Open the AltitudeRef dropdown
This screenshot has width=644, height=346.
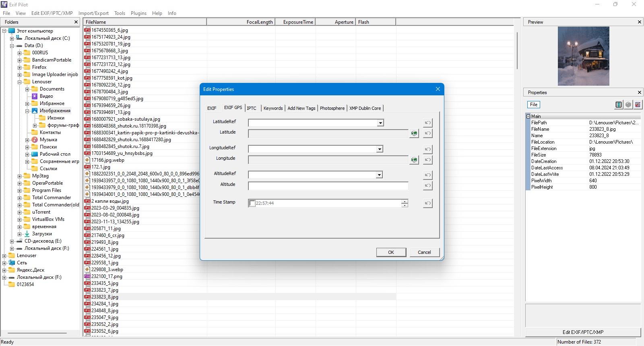[x=379, y=175]
